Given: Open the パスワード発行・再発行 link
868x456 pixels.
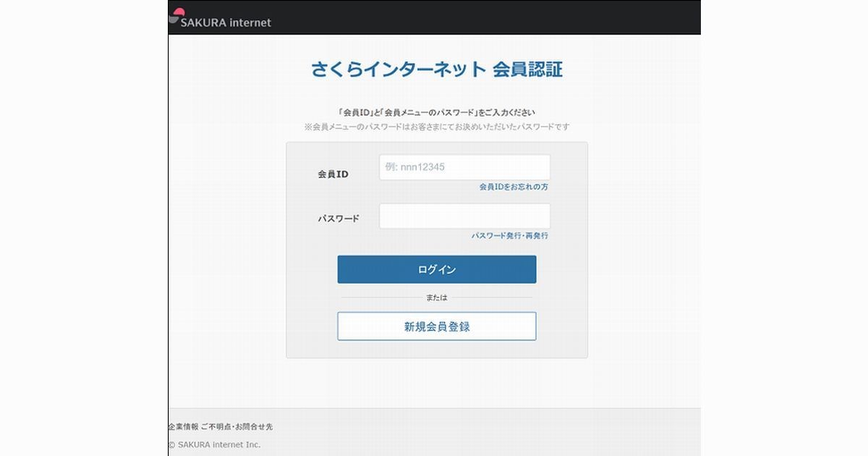Looking at the screenshot, I should click(510, 236).
